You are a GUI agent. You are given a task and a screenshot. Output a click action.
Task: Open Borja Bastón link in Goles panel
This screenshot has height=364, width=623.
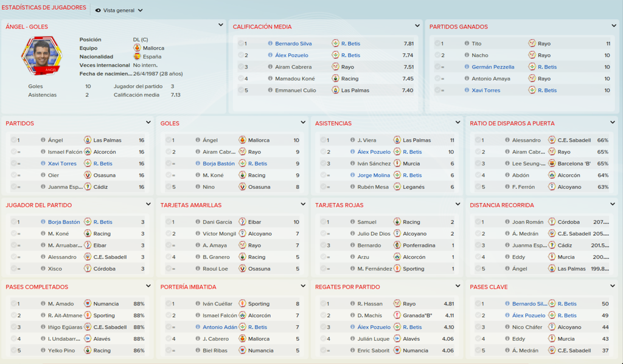click(x=218, y=163)
